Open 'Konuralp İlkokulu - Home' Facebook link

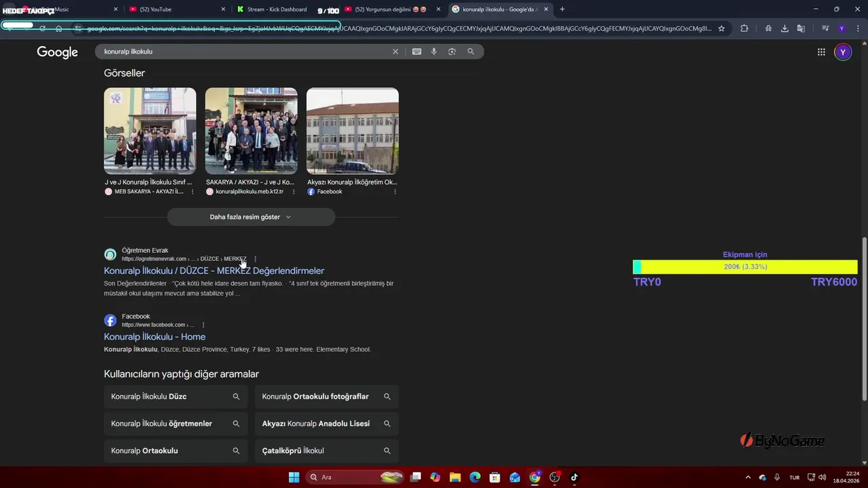coord(155,337)
